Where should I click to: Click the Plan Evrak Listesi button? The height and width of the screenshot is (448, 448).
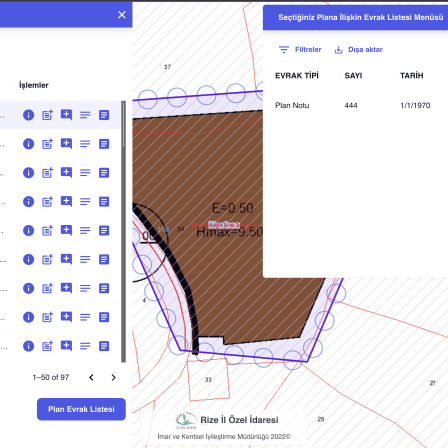pos(81,409)
